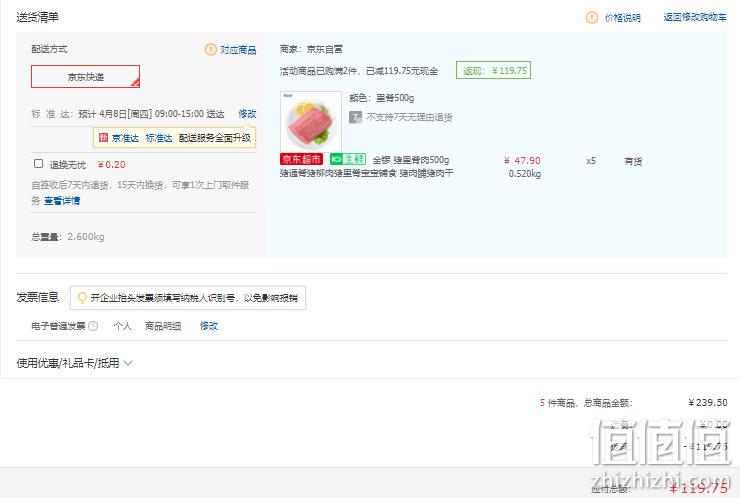
Task: Click the total weight 2.600kg
Action: tap(86, 236)
